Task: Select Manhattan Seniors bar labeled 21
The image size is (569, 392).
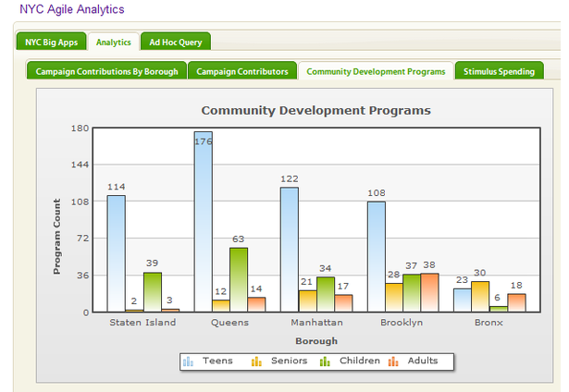Action: 308,301
